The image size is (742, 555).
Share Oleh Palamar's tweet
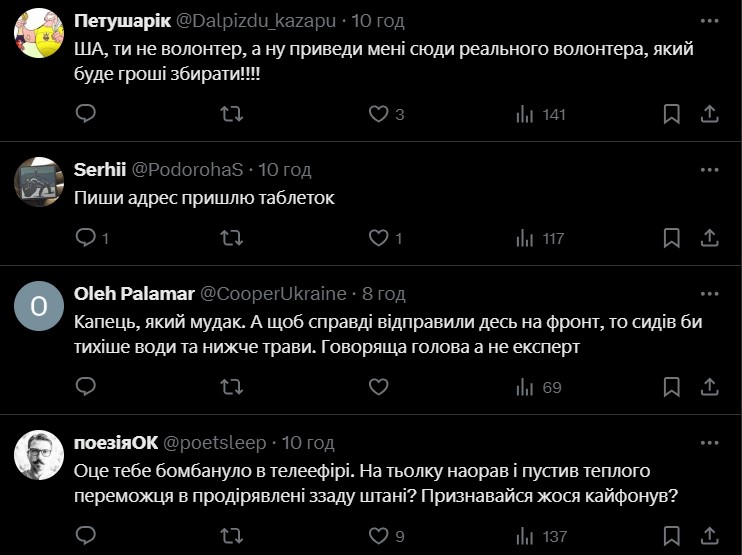(x=708, y=387)
